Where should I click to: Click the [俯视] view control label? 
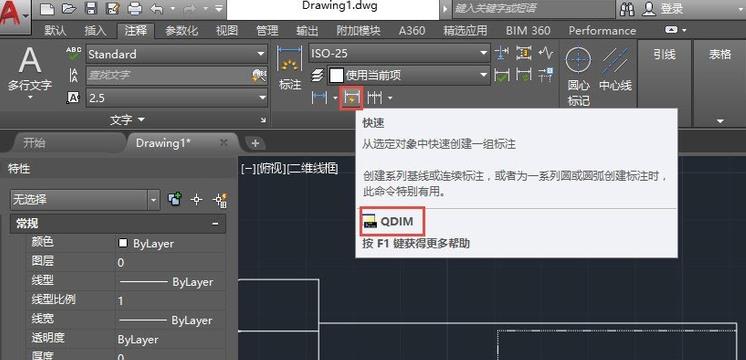pyautogui.click(x=271, y=168)
